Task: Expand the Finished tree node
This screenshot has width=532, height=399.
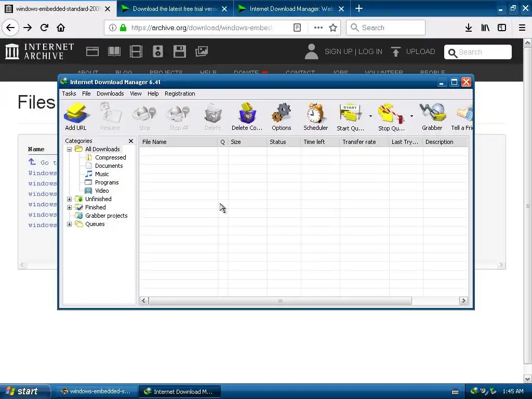Action: (x=69, y=207)
